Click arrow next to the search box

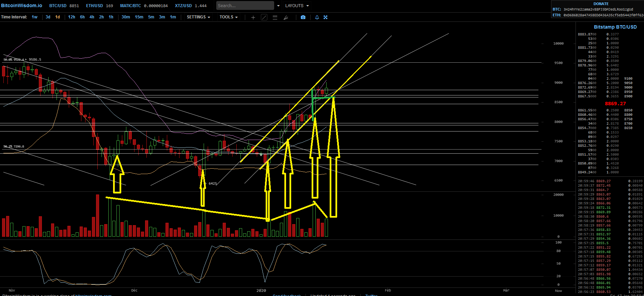[x=278, y=6]
